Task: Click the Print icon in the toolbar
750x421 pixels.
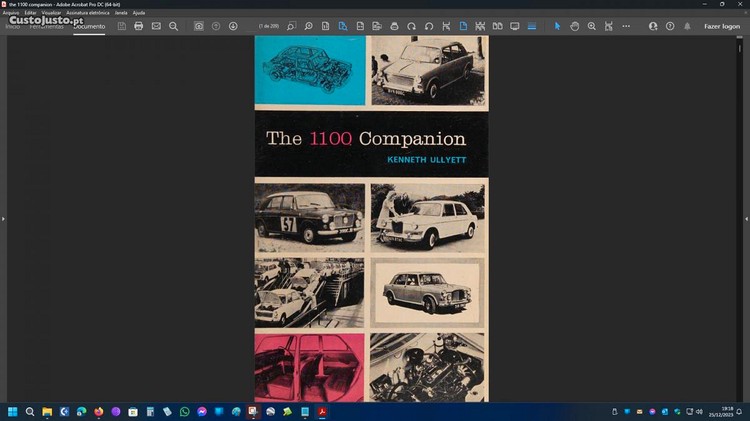Action: [x=139, y=26]
